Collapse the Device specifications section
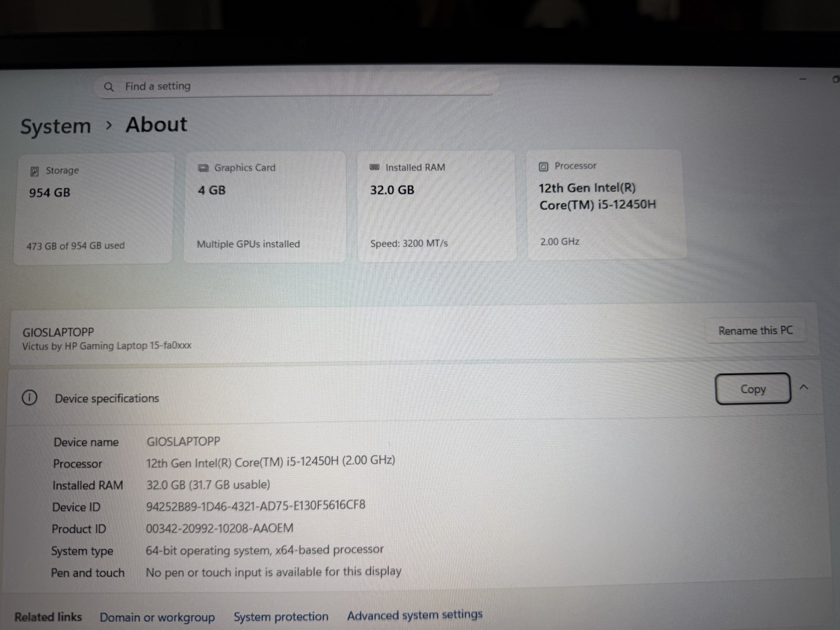The image size is (840, 630). coord(803,387)
